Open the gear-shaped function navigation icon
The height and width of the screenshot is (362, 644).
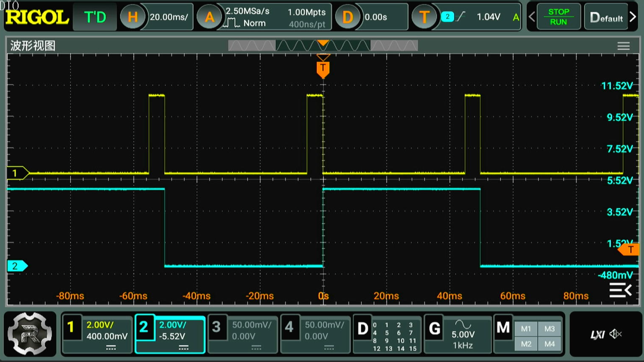coord(30,334)
